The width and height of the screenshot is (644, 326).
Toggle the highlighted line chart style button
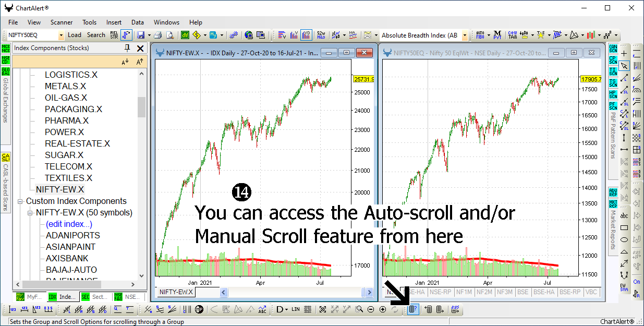point(127,35)
